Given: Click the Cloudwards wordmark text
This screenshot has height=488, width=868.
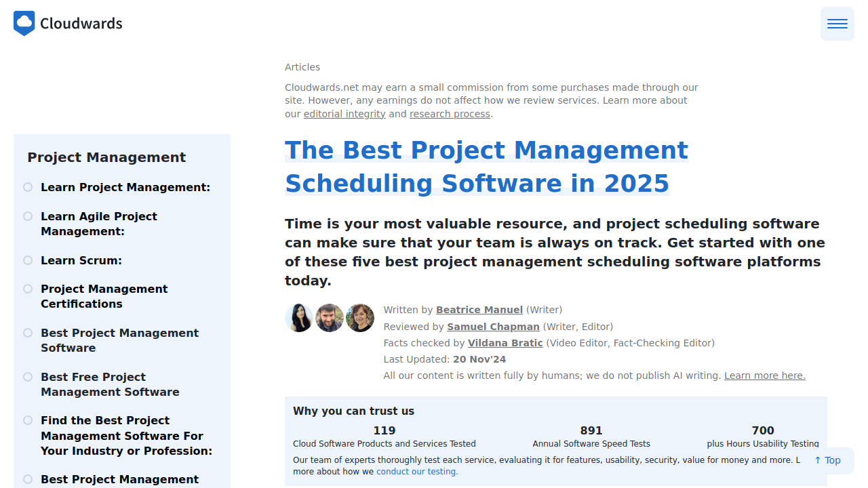Looking at the screenshot, I should [81, 24].
